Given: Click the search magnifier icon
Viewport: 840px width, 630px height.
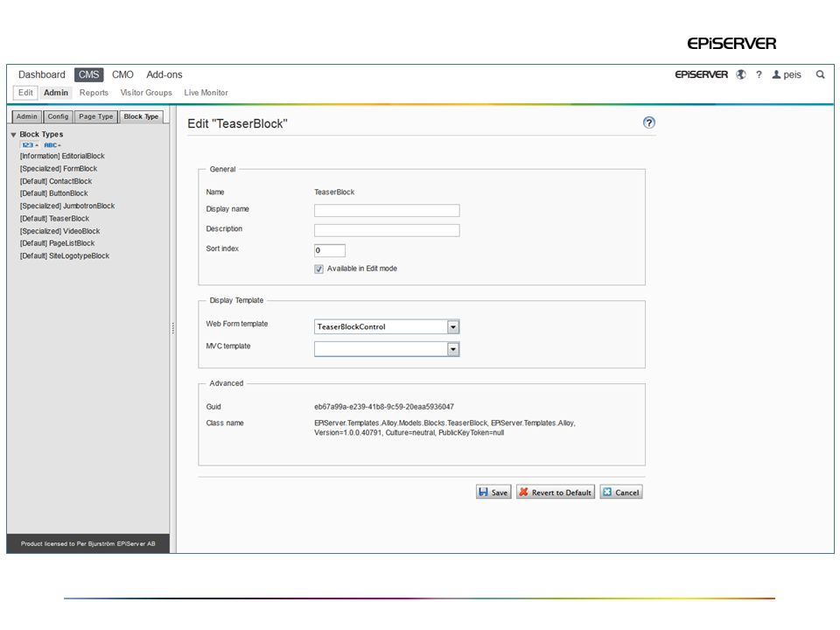Looking at the screenshot, I should [x=820, y=75].
